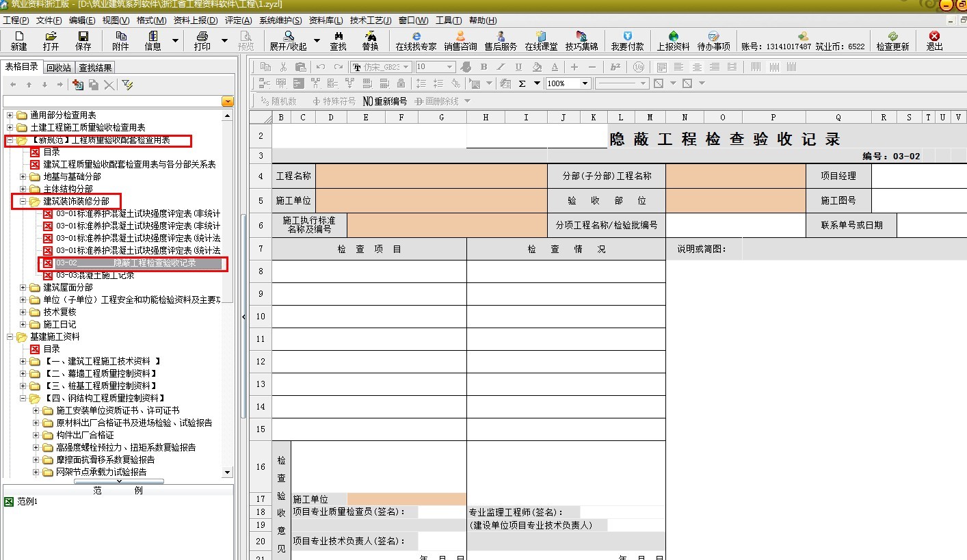Click the 新建 (New) toolbar icon

click(18, 40)
